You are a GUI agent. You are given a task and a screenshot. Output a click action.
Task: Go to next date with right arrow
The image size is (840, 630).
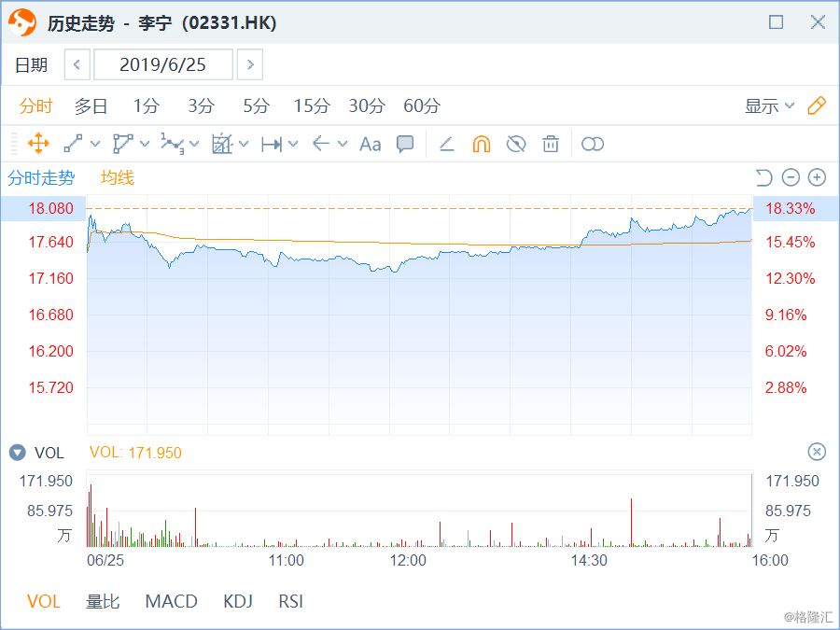click(249, 64)
